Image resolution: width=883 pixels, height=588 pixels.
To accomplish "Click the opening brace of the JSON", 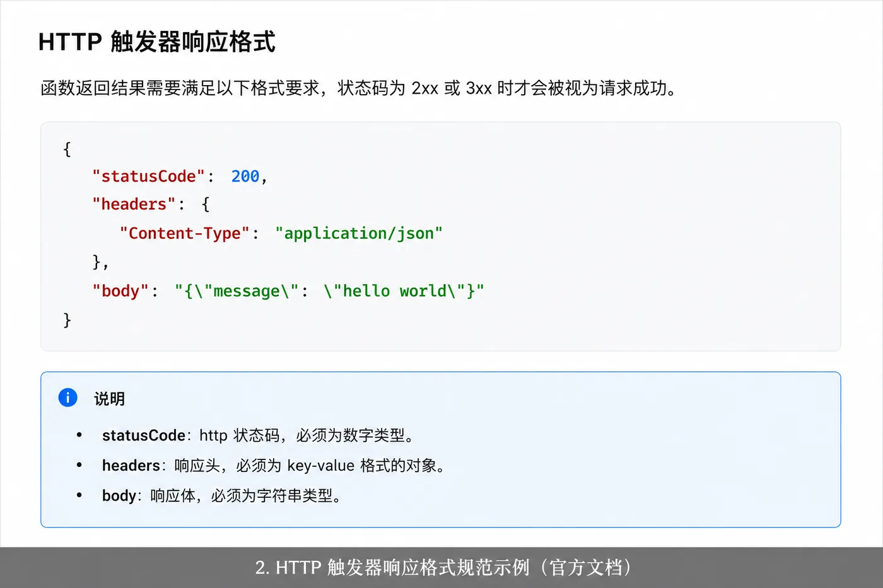I will (67, 149).
